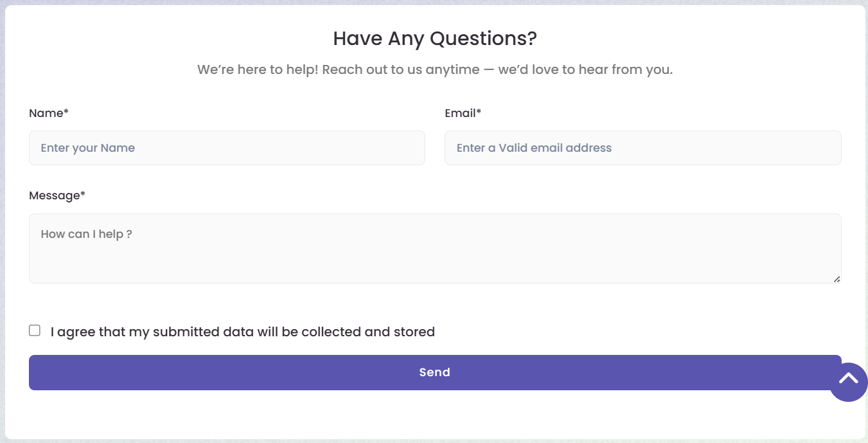
Task: Click the Message box resize handle
Action: click(x=837, y=279)
